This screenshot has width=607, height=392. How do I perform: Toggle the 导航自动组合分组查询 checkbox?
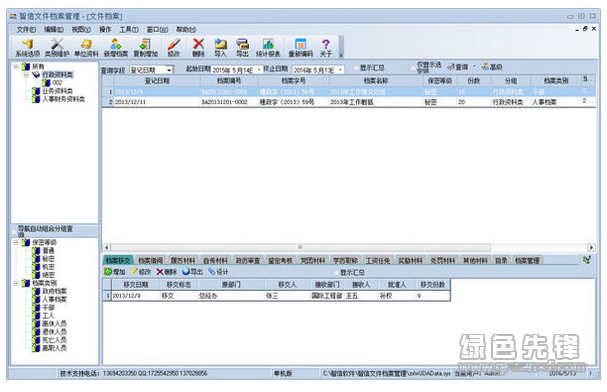click(15, 231)
